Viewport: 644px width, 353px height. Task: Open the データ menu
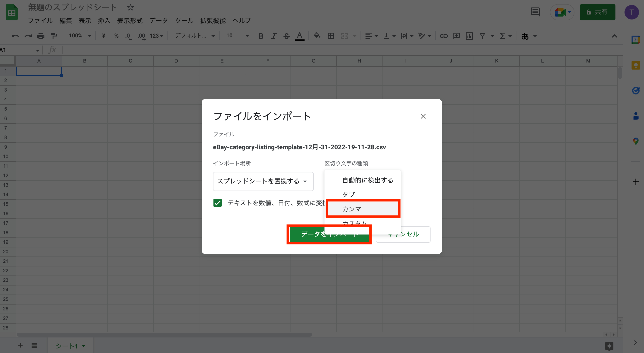(158, 21)
